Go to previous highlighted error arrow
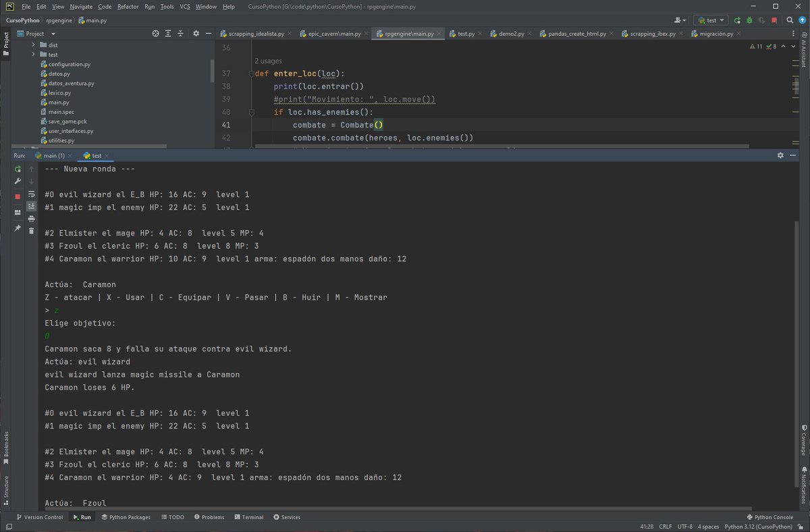 click(783, 47)
